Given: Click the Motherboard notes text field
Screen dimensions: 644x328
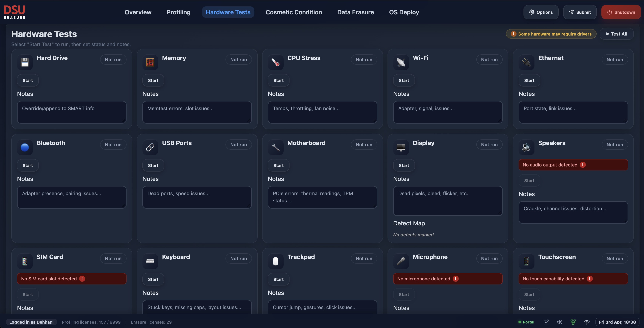Looking at the screenshot, I should point(322,197).
